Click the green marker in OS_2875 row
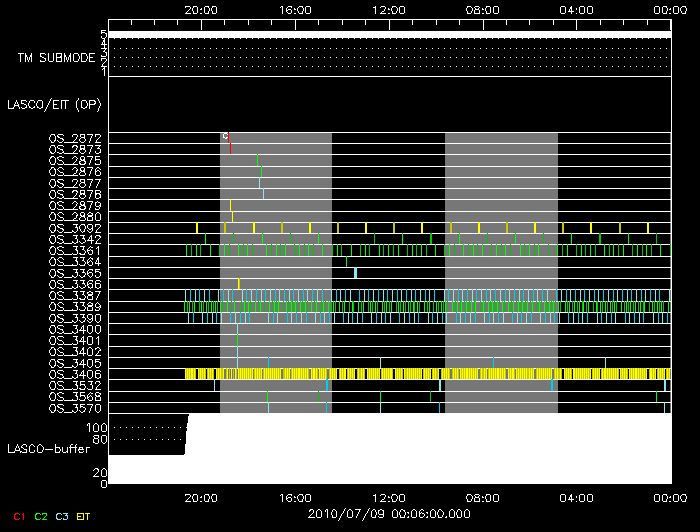700x532 pixels. [258, 160]
